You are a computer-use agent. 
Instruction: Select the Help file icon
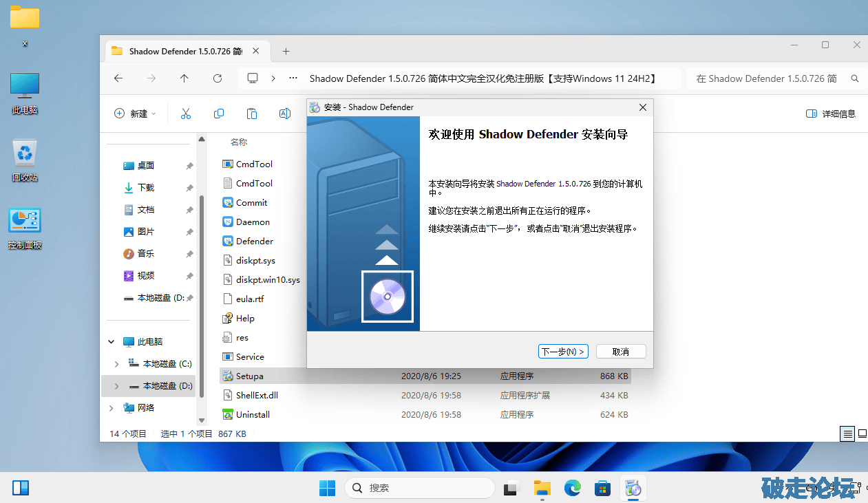[229, 319]
